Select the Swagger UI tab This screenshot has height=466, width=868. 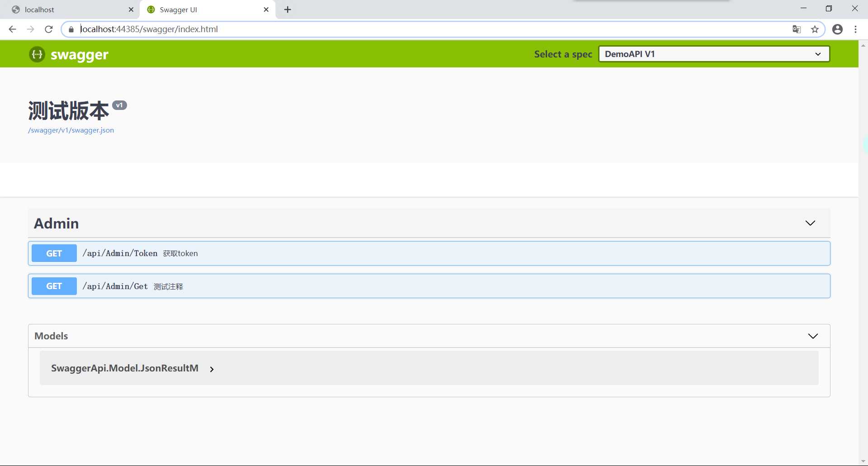pyautogui.click(x=208, y=10)
